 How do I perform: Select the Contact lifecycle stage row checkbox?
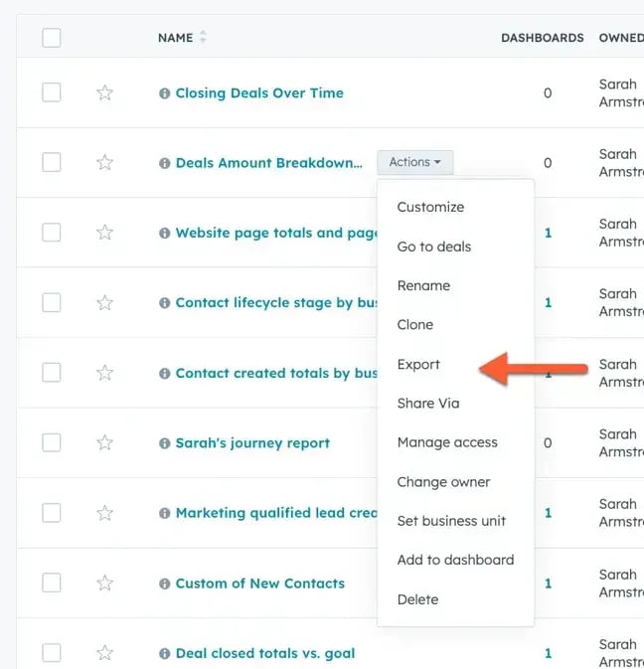[x=51, y=302]
